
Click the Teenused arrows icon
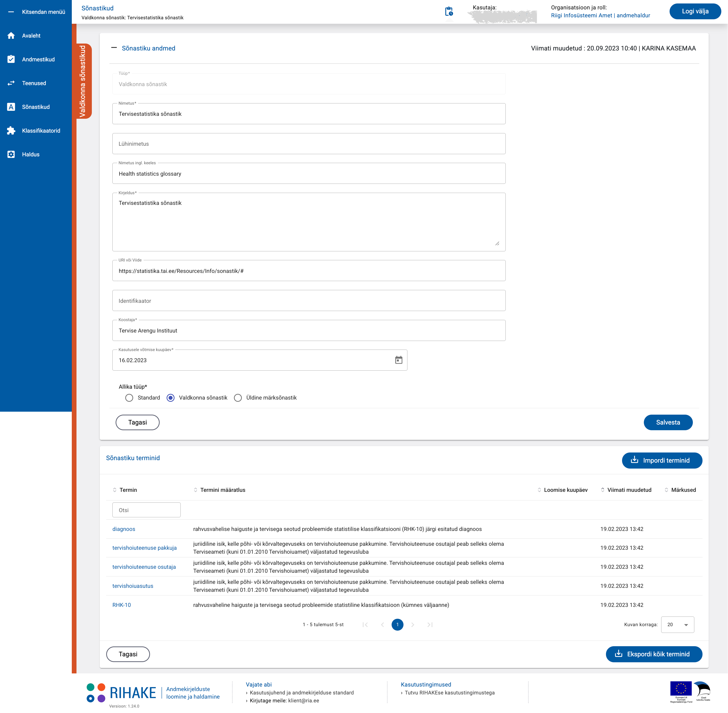click(11, 83)
